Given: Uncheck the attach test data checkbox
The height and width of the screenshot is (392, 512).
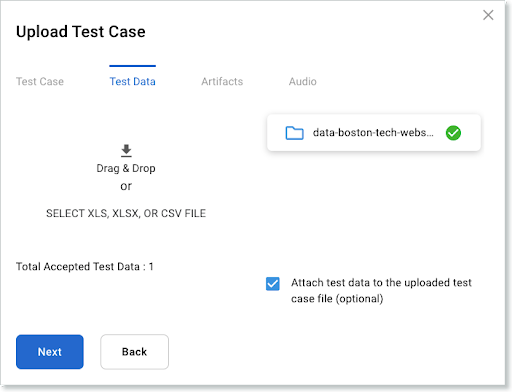Looking at the screenshot, I should 273,284.
